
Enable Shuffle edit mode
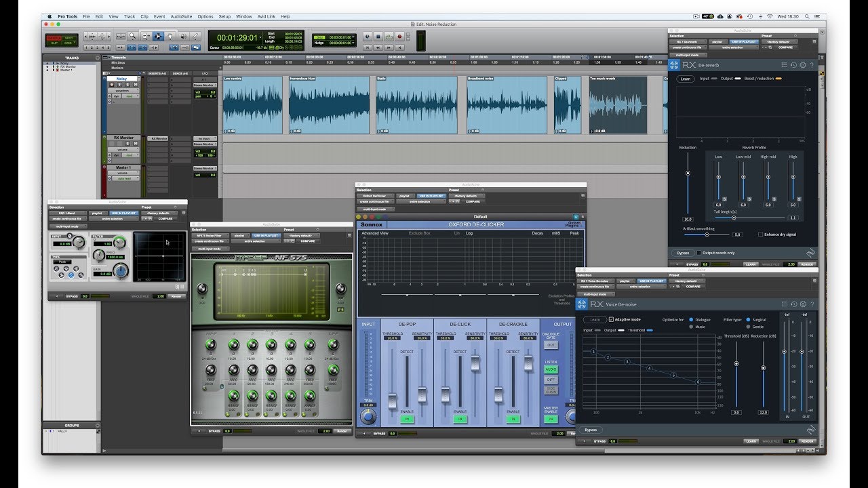pos(53,38)
